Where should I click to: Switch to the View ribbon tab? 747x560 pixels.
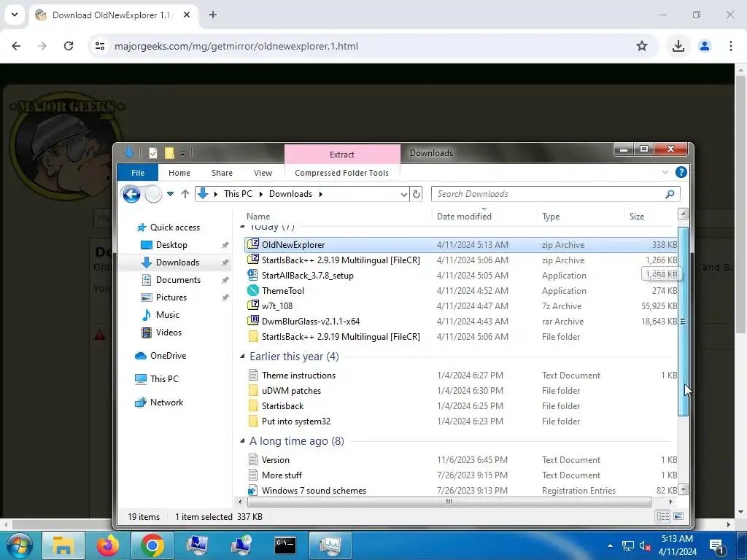coord(263,173)
